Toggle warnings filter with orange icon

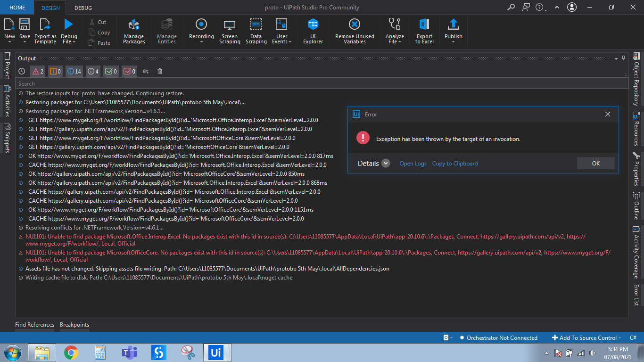click(x=55, y=71)
